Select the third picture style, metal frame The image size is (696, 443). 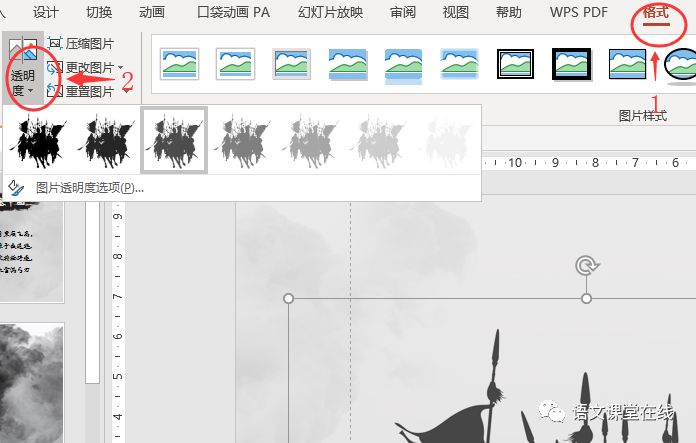(x=291, y=64)
